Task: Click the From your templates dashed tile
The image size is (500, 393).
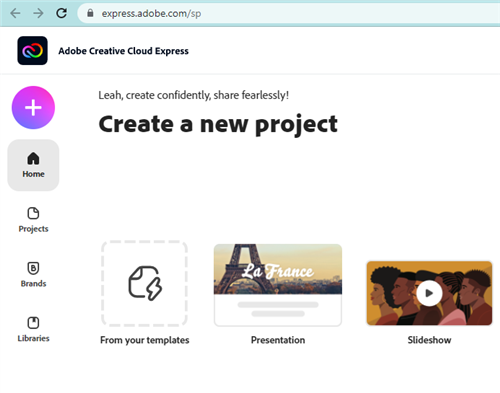Action: point(144,283)
